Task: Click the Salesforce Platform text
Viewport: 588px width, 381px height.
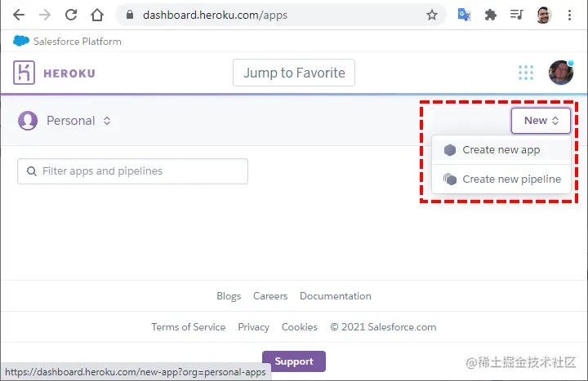Action: click(78, 42)
